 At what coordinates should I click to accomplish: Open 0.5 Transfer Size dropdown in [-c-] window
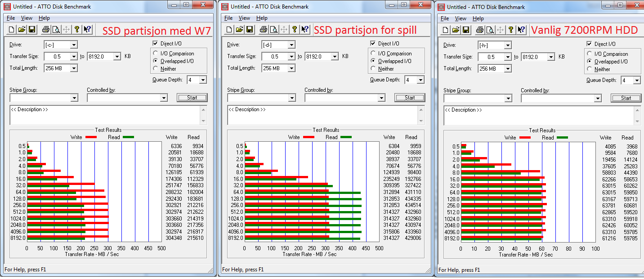click(74, 57)
